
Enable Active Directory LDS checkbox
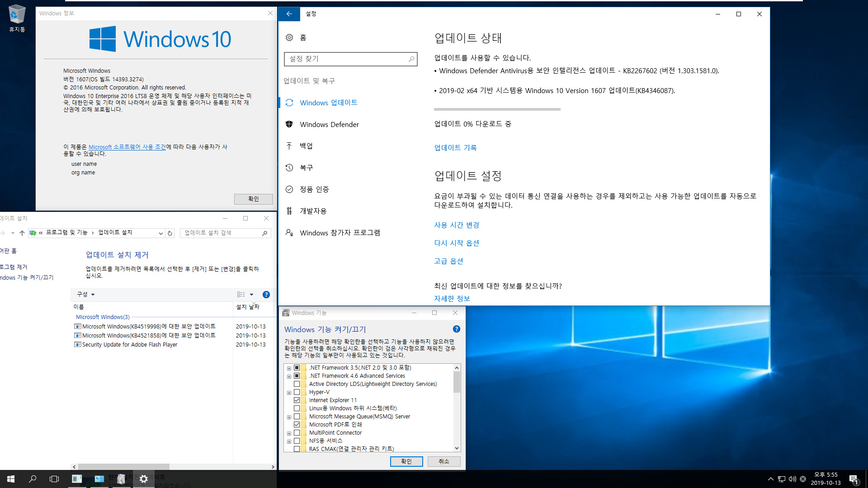click(x=297, y=384)
